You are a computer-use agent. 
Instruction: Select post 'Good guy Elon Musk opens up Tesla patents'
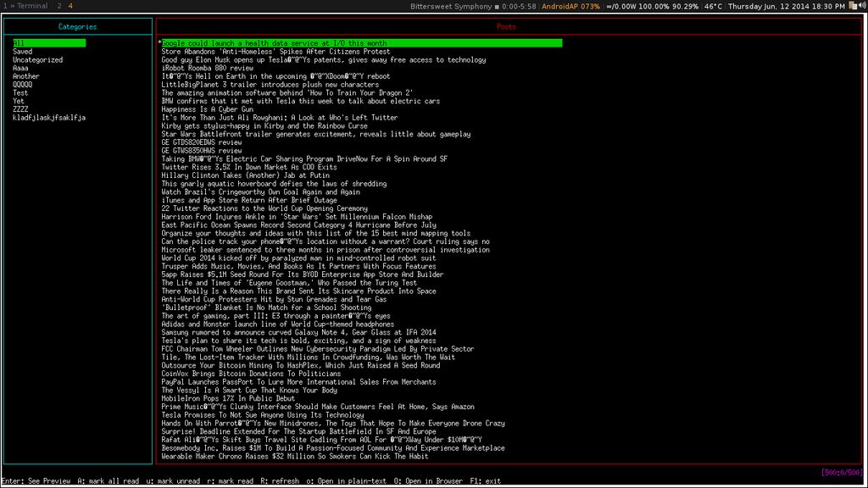[323, 60]
